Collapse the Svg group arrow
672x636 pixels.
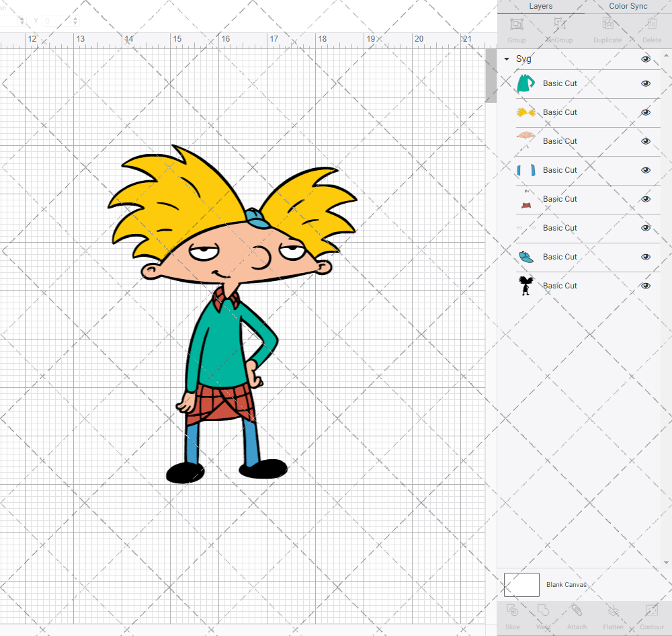[507, 58]
